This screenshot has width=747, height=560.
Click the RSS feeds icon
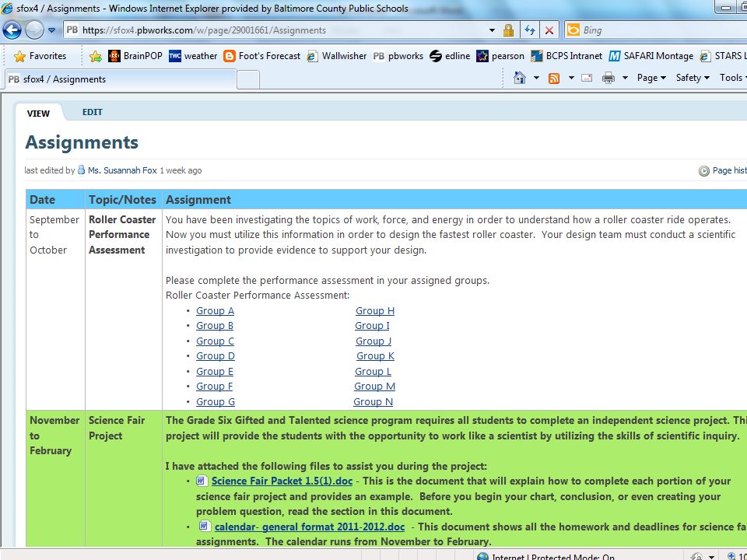tap(554, 78)
